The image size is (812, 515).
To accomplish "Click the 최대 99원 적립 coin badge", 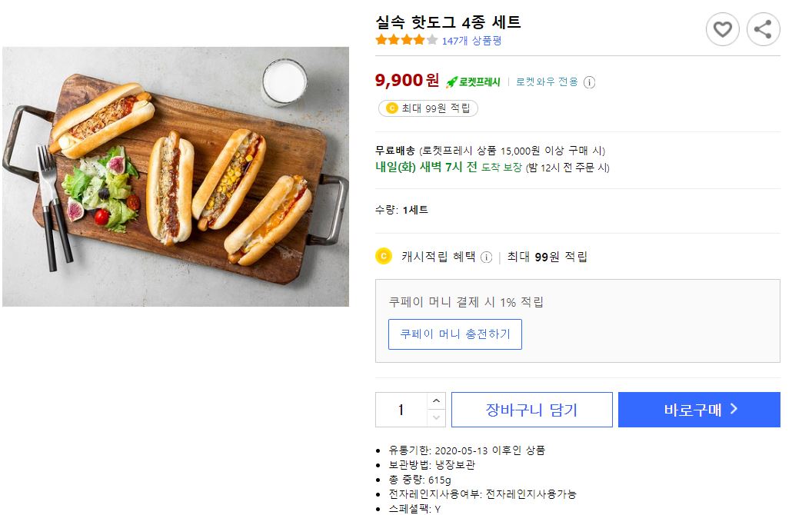I will 428,108.
